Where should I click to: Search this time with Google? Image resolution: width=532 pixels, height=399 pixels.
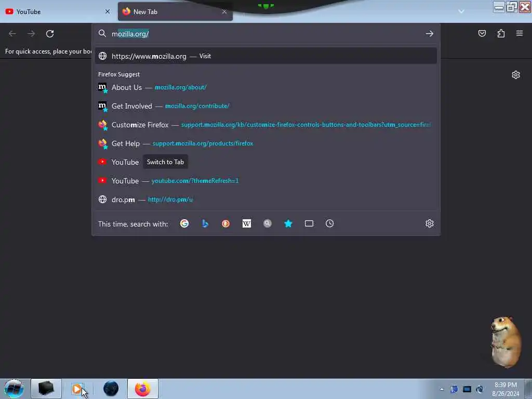tap(184, 223)
